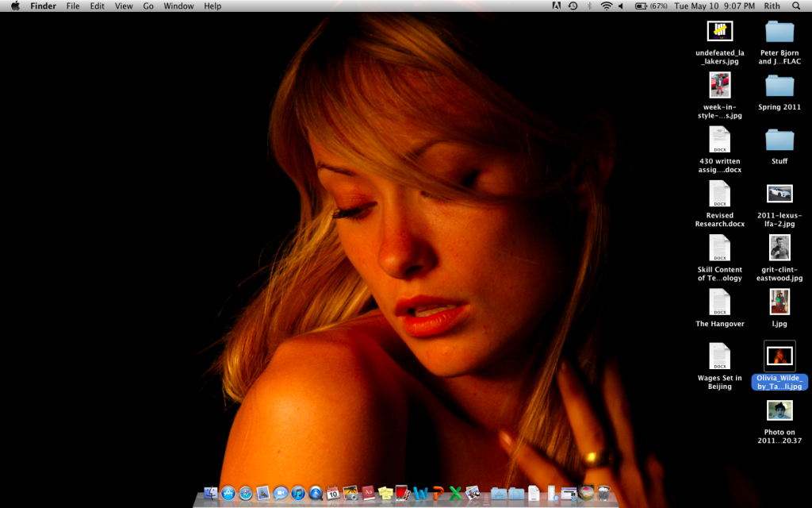Select the grit-clint-eastwood.jpg file
This screenshot has width=812, height=508.
[x=779, y=259]
